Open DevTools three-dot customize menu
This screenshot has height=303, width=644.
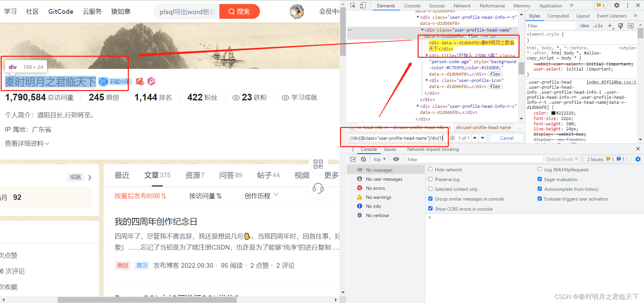pos(628,5)
